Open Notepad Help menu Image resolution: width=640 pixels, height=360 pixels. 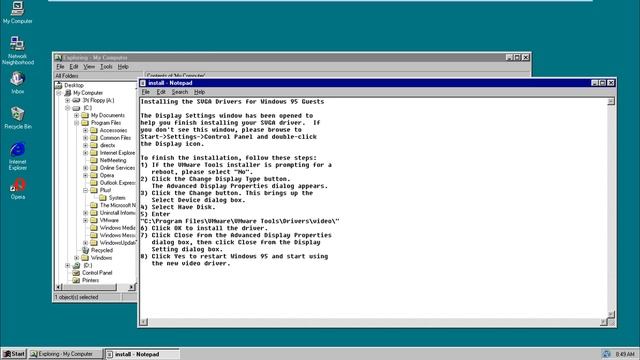200,92
